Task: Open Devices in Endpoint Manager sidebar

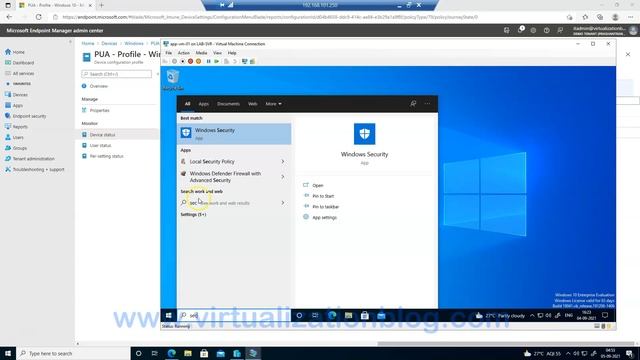Action: [20, 95]
